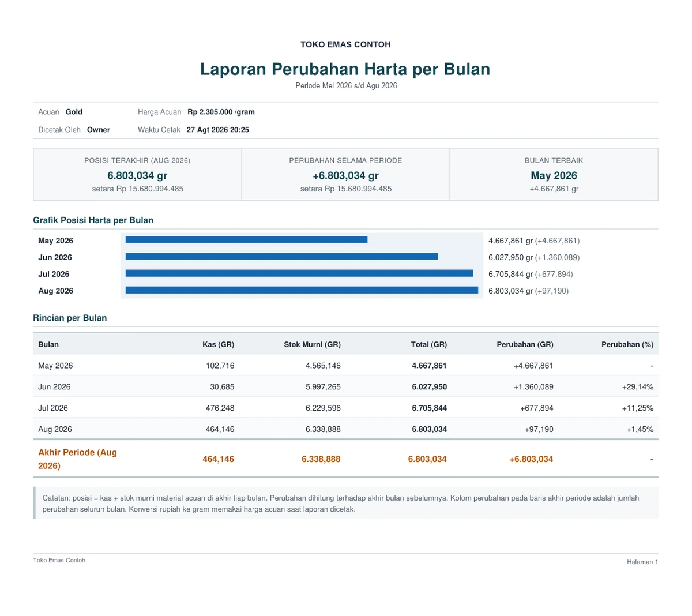Click the Kas (GR) column header
The height and width of the screenshot is (616, 692).
point(218,344)
